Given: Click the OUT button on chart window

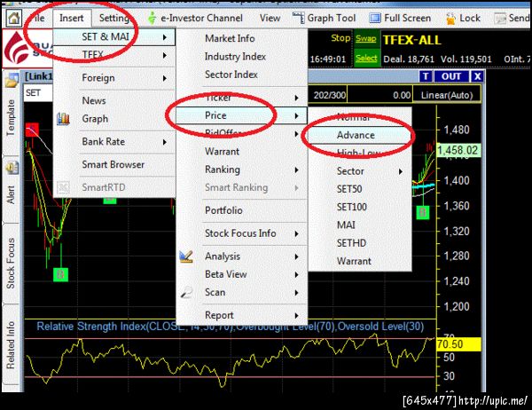Looking at the screenshot, I should (451, 76).
